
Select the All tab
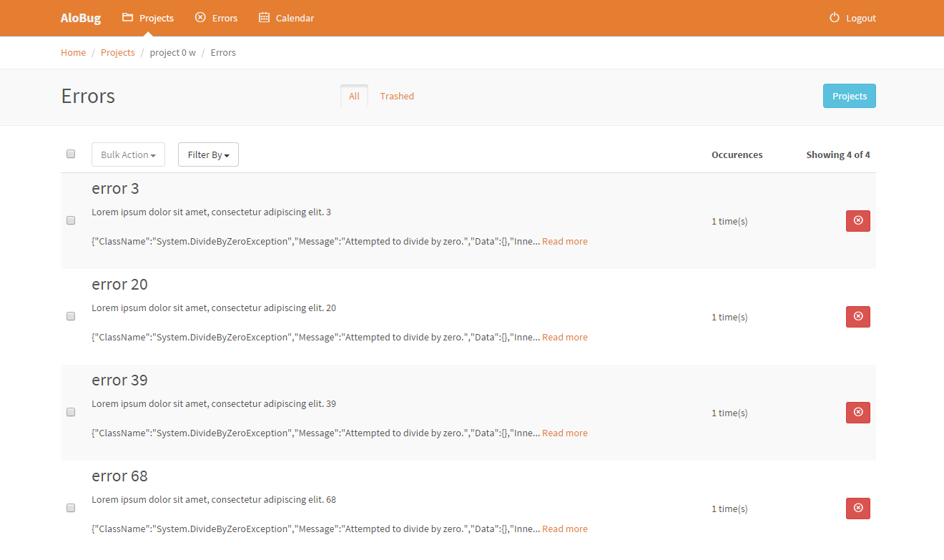(x=354, y=96)
